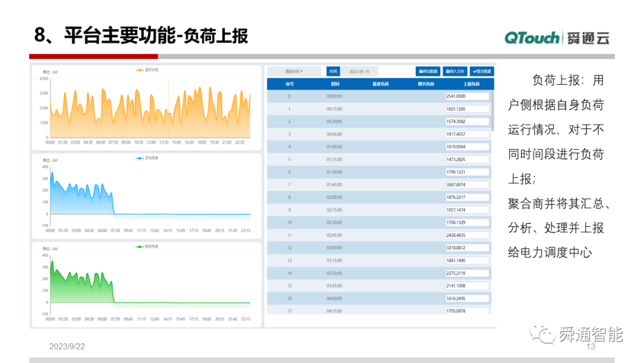Edit the load input showing 1057.1474
644x363 pixels.
467,210
